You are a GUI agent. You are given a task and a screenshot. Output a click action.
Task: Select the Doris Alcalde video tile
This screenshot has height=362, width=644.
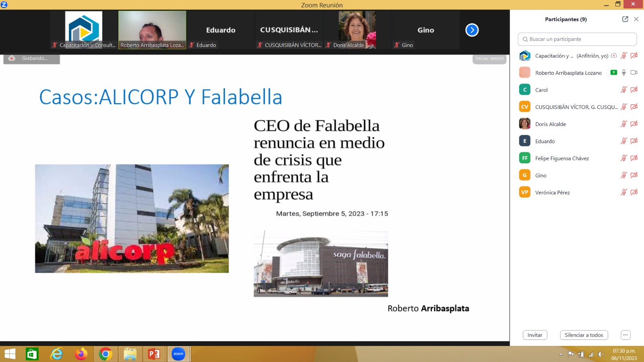[357, 30]
